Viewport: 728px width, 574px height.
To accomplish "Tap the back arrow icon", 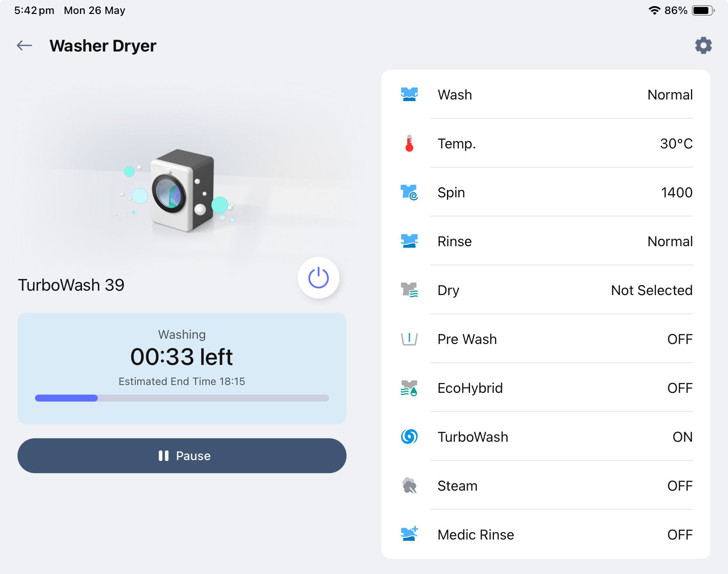I will (24, 45).
